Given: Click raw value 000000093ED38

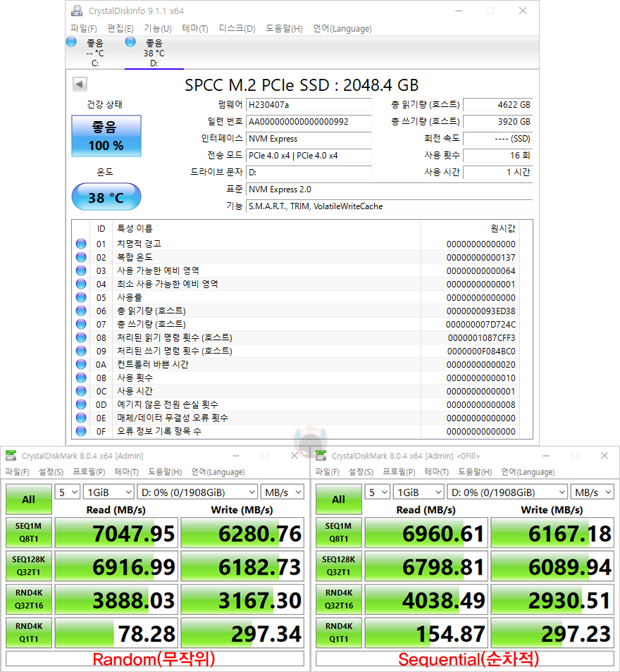Looking at the screenshot, I should coord(480,311).
